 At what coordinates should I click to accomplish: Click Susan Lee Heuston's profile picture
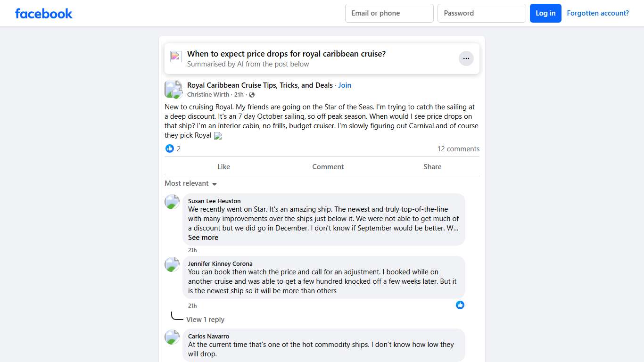pos(172,202)
